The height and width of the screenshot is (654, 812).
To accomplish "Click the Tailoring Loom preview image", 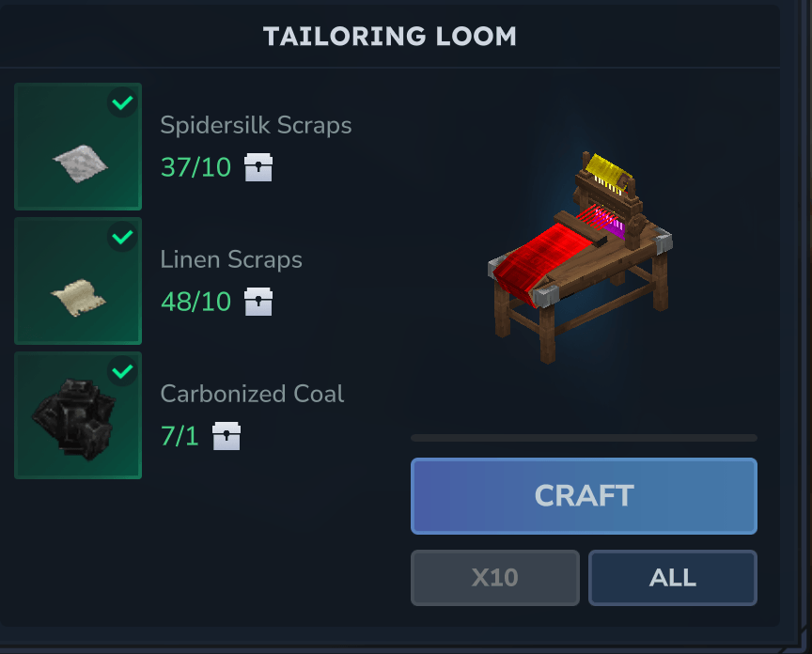I will [x=580, y=257].
